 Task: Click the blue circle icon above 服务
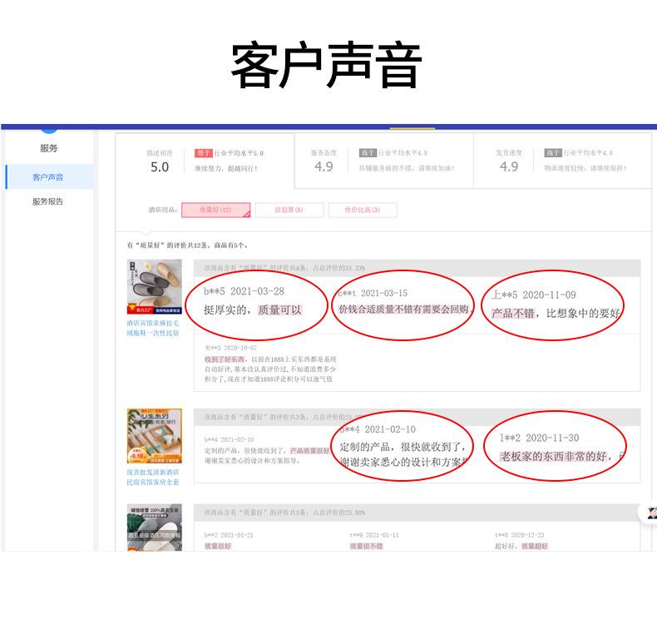coord(49,127)
